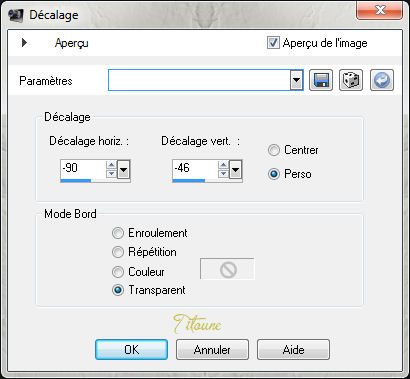The height and width of the screenshot is (379, 410).
Task: Click the Aperçu label text
Action: (72, 43)
